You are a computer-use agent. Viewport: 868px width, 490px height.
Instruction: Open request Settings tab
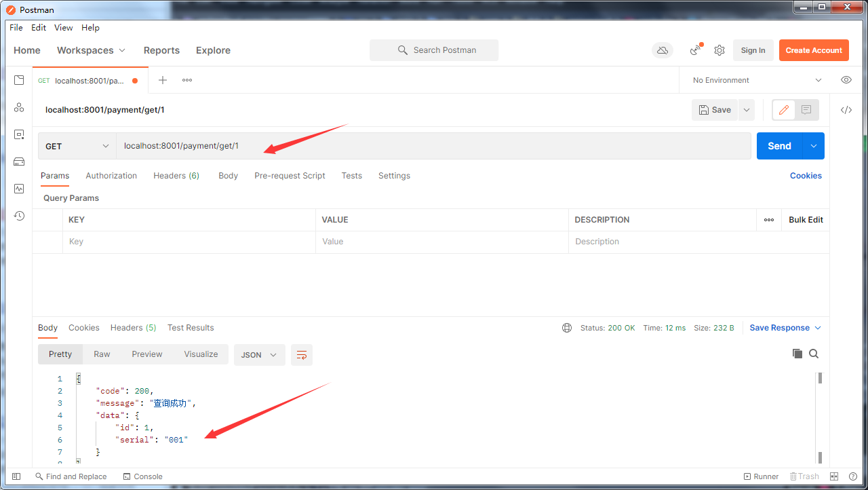click(x=394, y=176)
